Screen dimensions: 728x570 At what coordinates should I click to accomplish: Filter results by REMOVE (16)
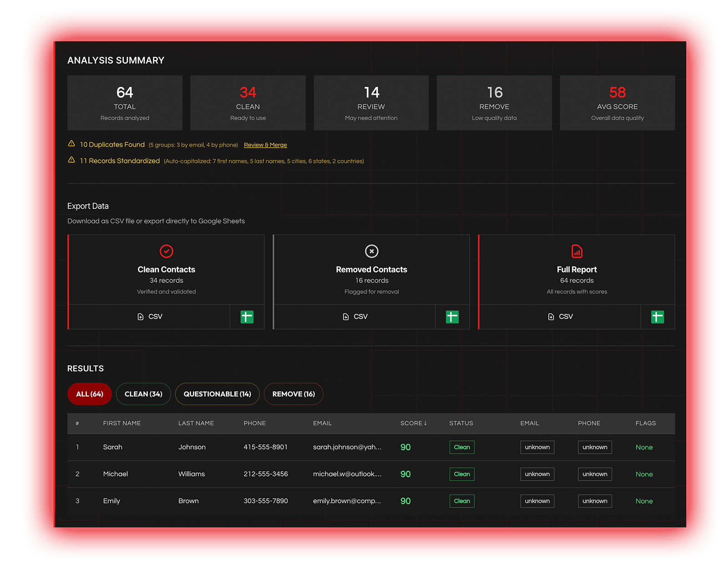[x=293, y=394]
